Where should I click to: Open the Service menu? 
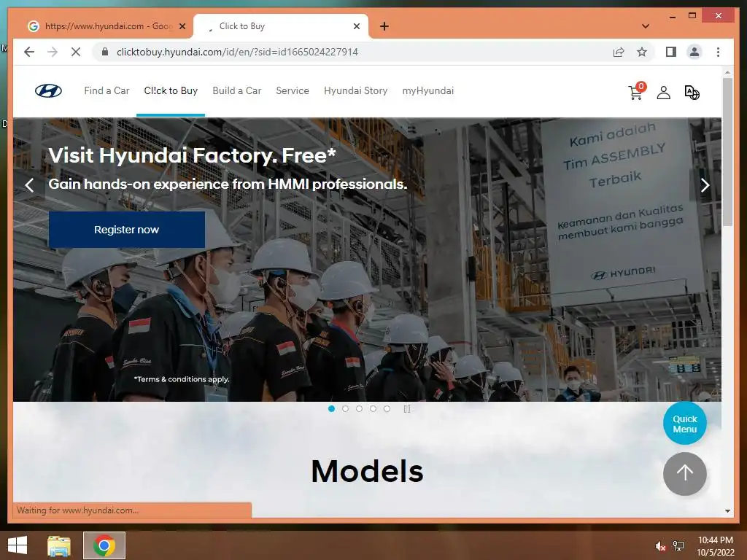click(x=293, y=90)
